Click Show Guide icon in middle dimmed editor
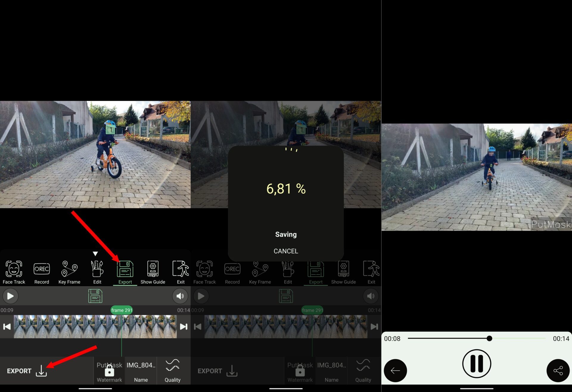This screenshot has height=392, width=572. tap(343, 272)
